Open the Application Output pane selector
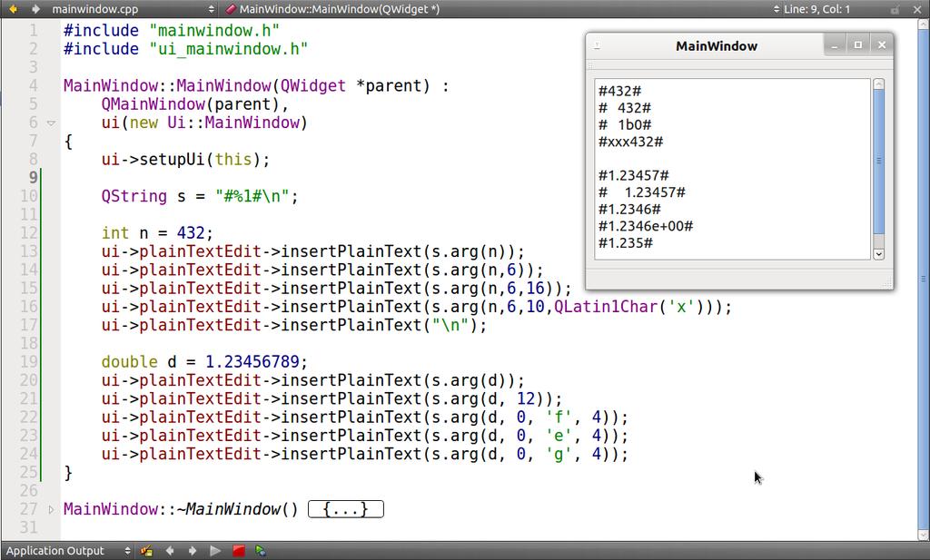Screen dimensions: 930x560 point(68,551)
